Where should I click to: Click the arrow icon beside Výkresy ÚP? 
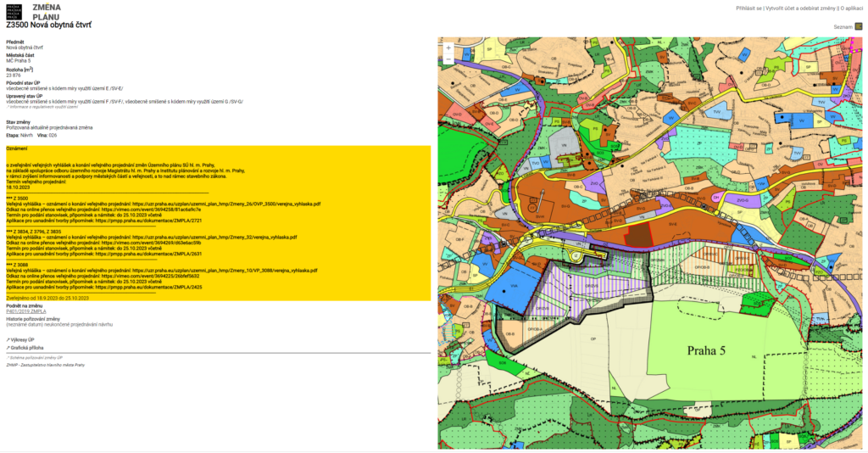8,339
